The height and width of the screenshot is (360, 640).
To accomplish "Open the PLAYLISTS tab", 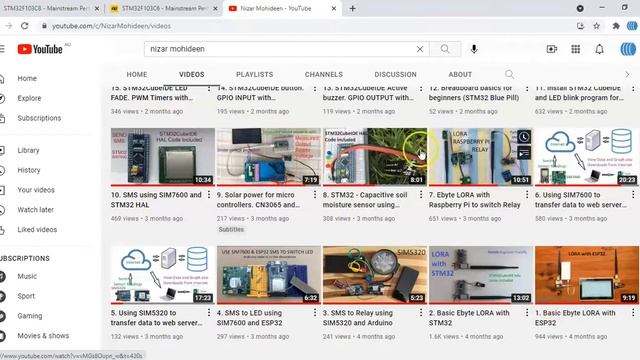I will pos(254,74).
